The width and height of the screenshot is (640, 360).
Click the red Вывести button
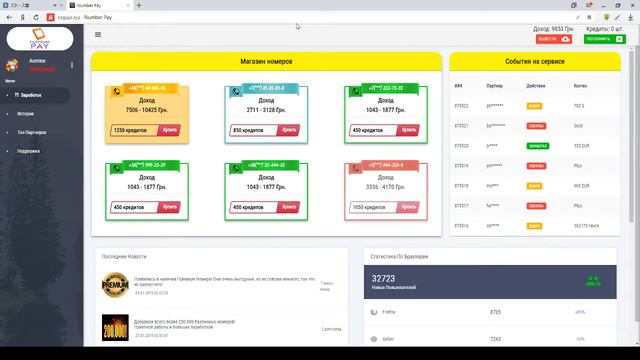pyautogui.click(x=553, y=39)
